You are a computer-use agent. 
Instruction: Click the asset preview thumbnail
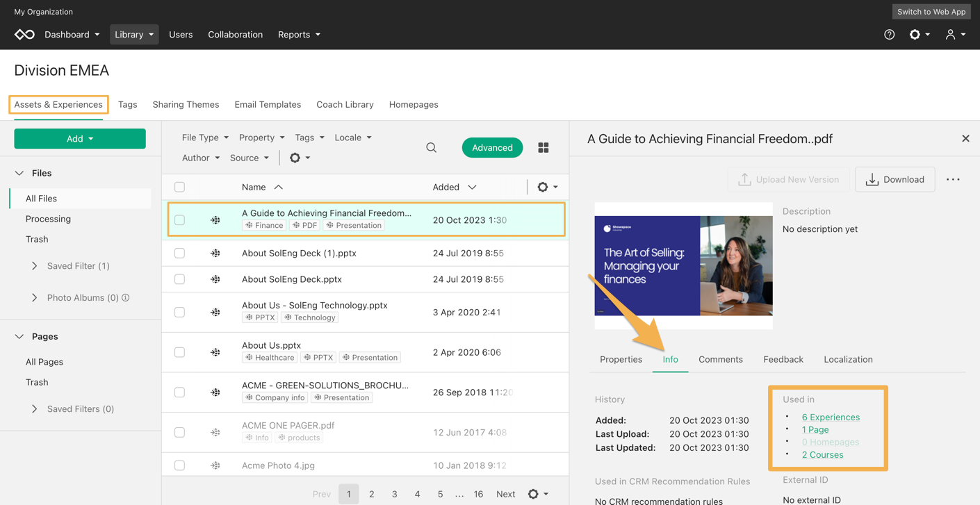click(683, 265)
